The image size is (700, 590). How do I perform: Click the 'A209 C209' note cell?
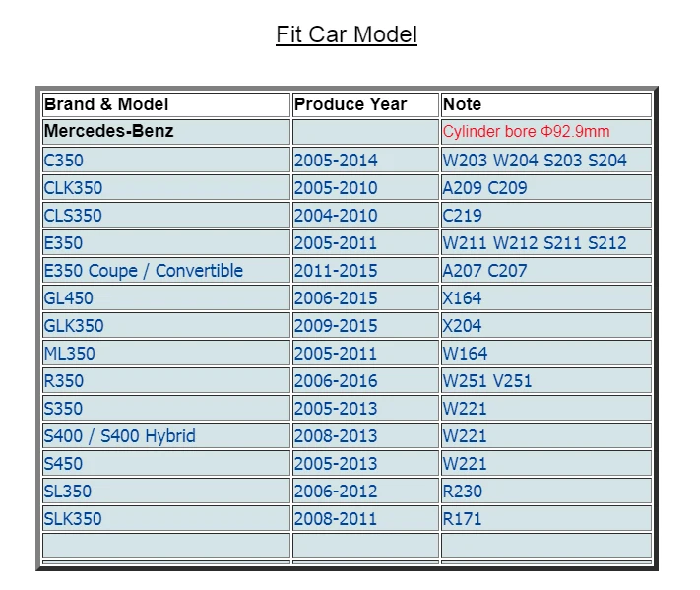546,187
